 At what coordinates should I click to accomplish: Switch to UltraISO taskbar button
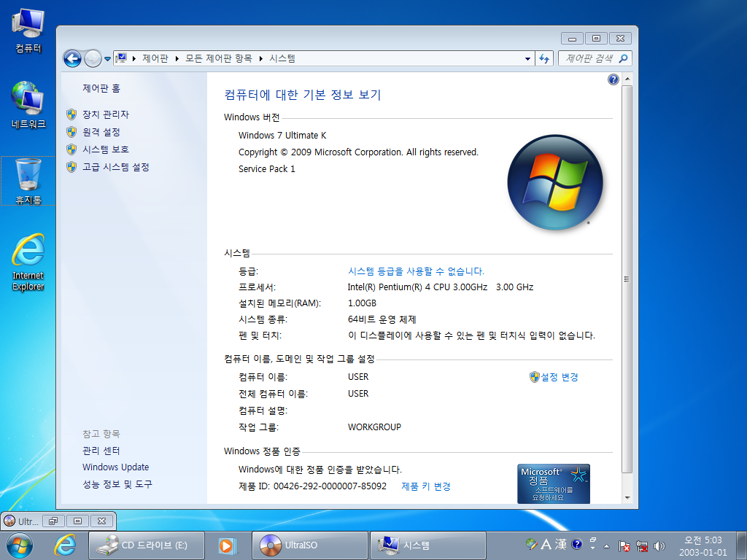coord(309,545)
